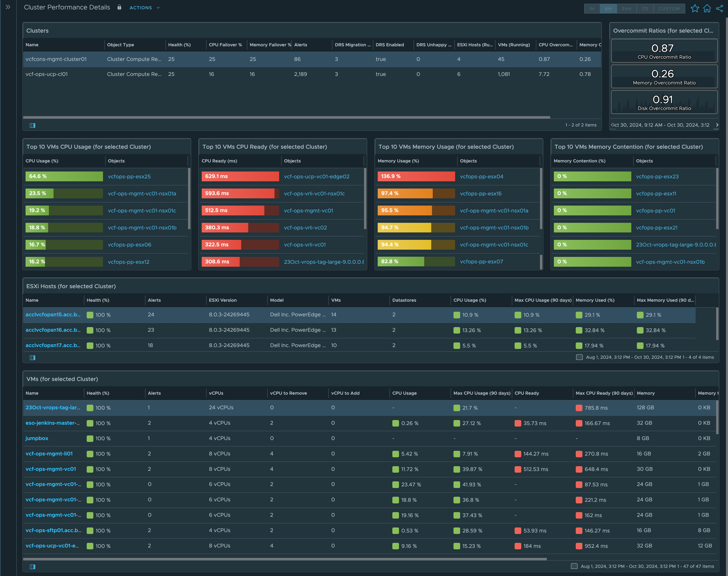Advance Overcommit Ratios date range with arrow

pyautogui.click(x=717, y=125)
